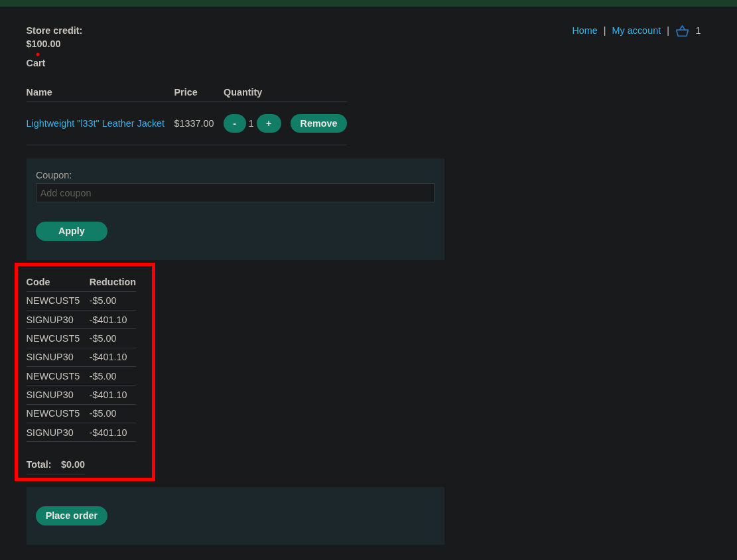
Task: Select the $100.00 store credit amount
Action: point(43,44)
